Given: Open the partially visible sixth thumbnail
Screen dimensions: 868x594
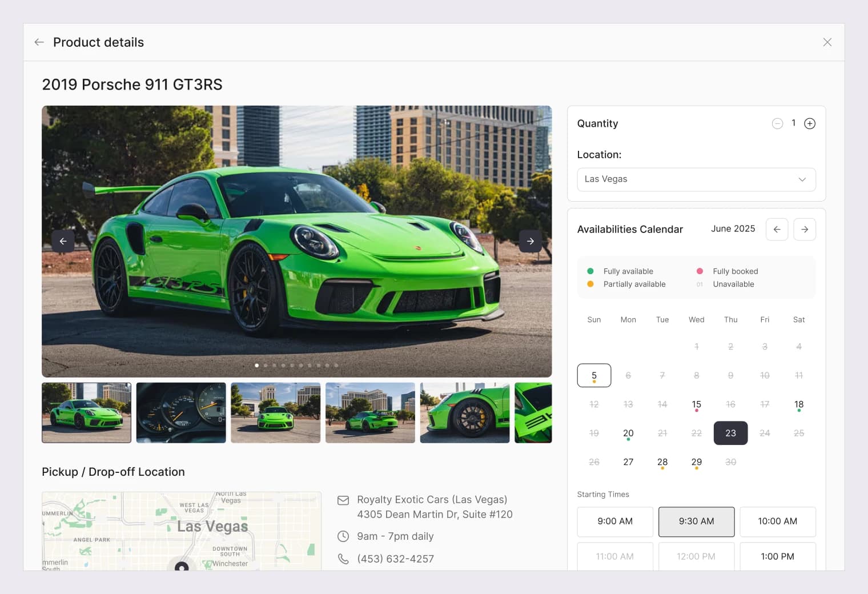Looking at the screenshot, I should 533,413.
